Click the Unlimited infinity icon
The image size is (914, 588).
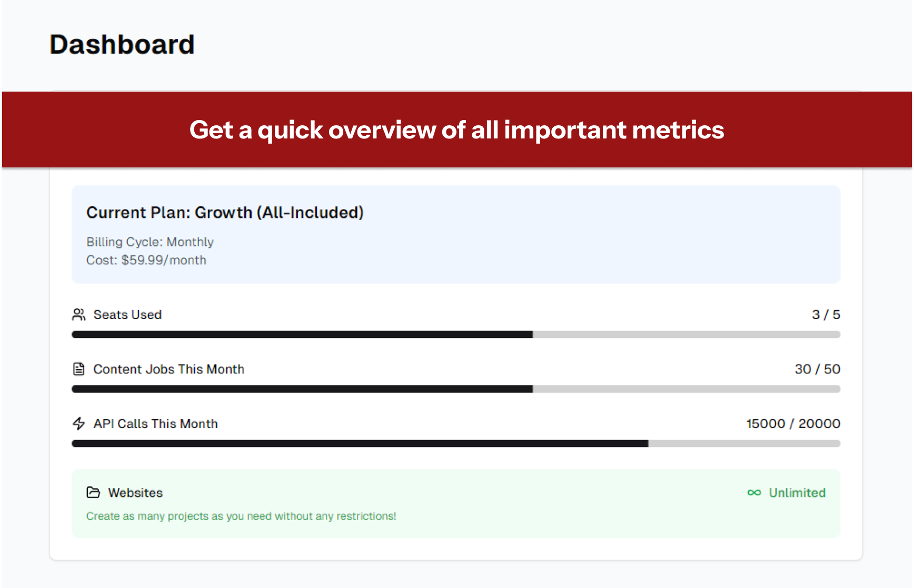coord(754,493)
